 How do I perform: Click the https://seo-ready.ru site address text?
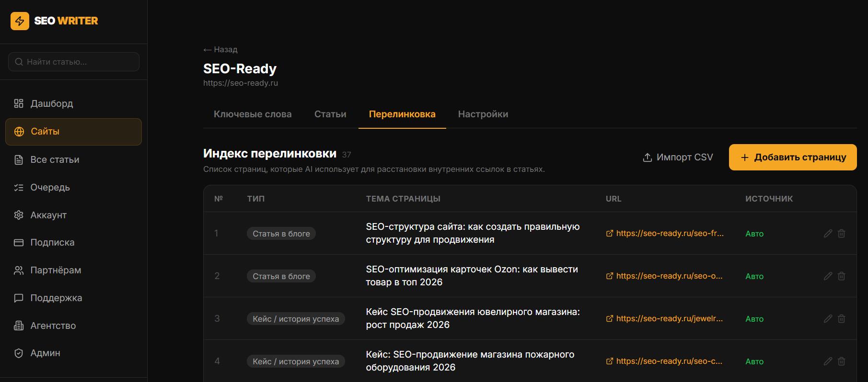coord(241,83)
